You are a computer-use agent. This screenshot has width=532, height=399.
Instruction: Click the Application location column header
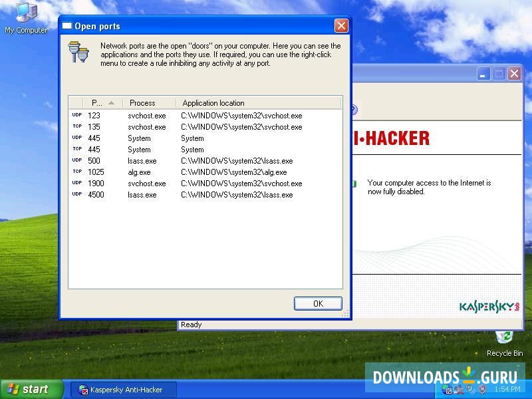click(x=258, y=103)
